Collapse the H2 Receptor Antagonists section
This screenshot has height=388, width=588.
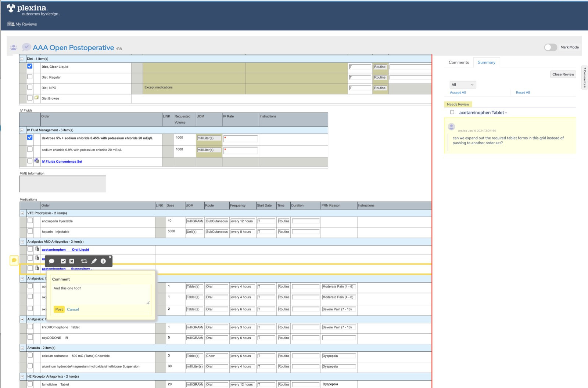22,377
